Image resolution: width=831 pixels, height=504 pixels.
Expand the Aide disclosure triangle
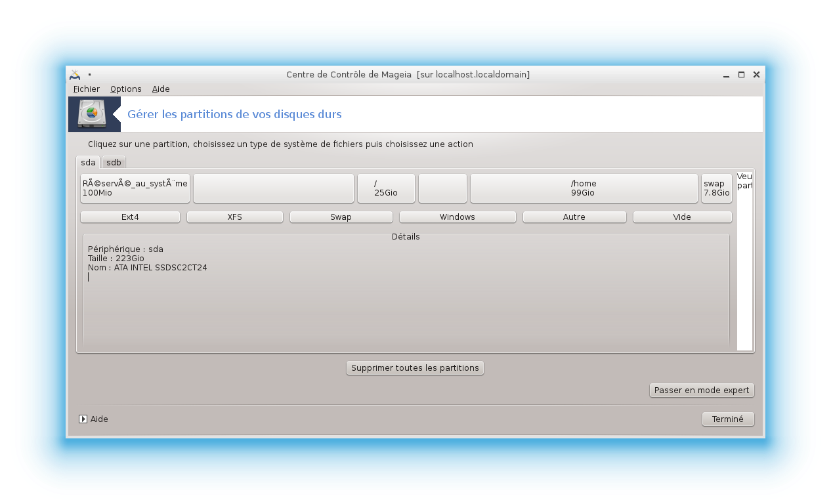(83, 419)
